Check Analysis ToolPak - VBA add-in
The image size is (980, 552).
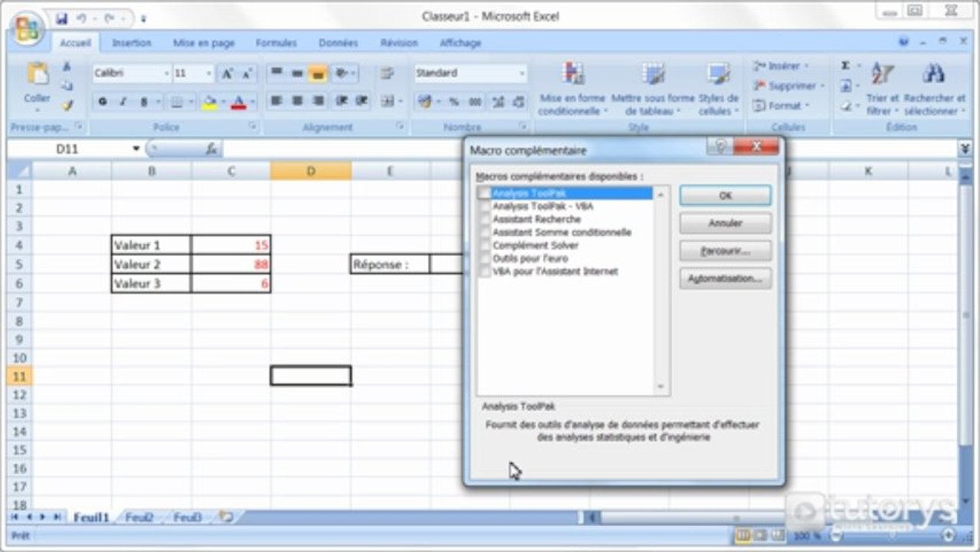point(483,207)
